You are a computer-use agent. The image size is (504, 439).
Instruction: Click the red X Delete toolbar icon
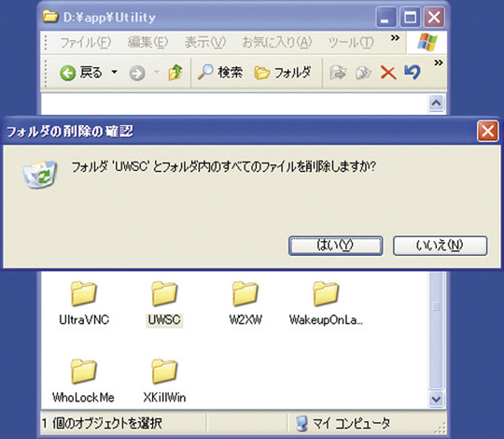click(x=388, y=72)
